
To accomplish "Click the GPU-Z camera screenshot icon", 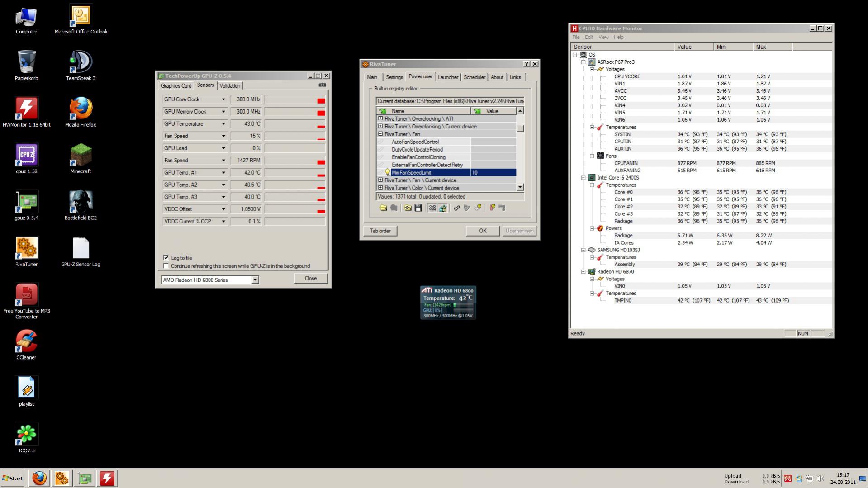I will coord(322,85).
